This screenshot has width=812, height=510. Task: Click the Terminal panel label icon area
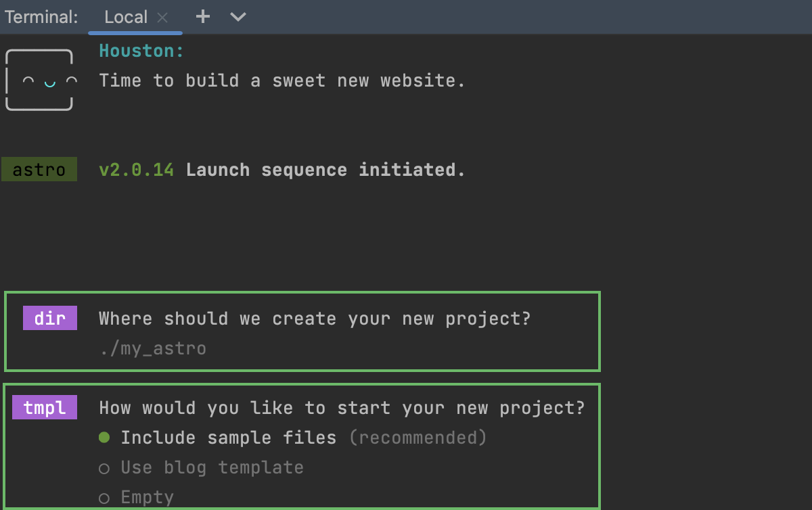(x=41, y=16)
